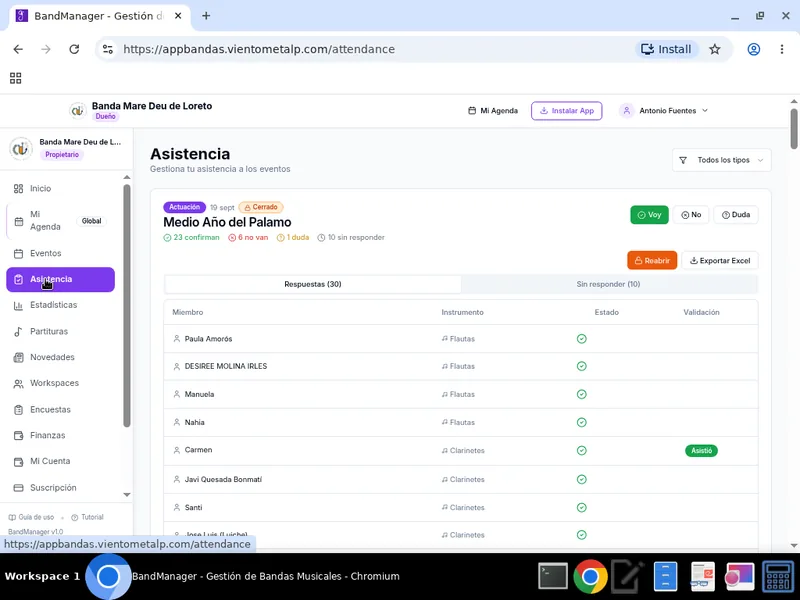The width and height of the screenshot is (800, 600).
Task: Click confirmed check icon for Santi
Action: pos(582,508)
